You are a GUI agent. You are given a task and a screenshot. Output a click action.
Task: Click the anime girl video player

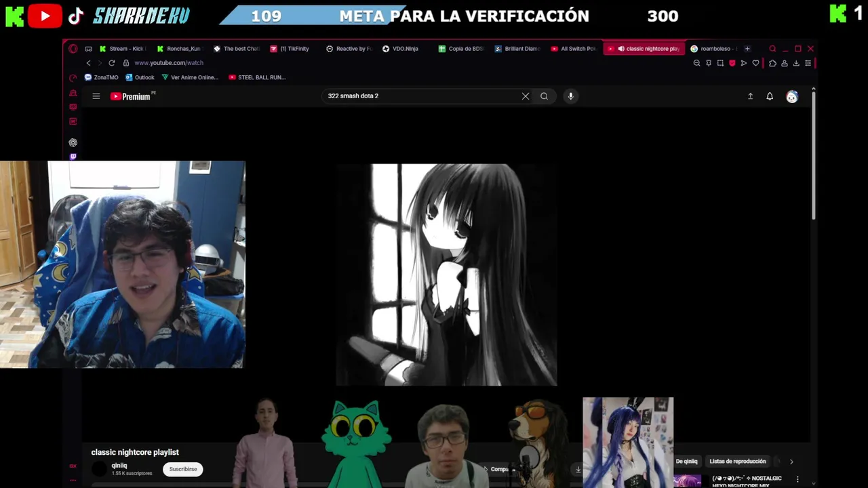446,274
